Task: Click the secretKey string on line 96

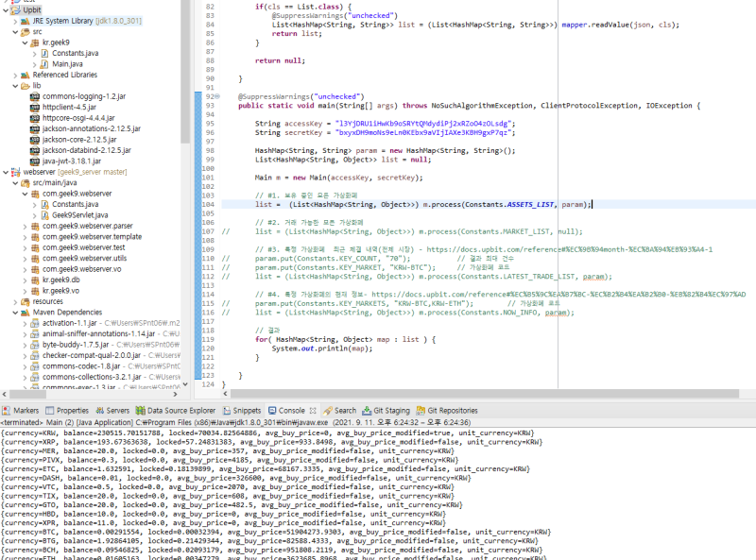Action: 425,132
